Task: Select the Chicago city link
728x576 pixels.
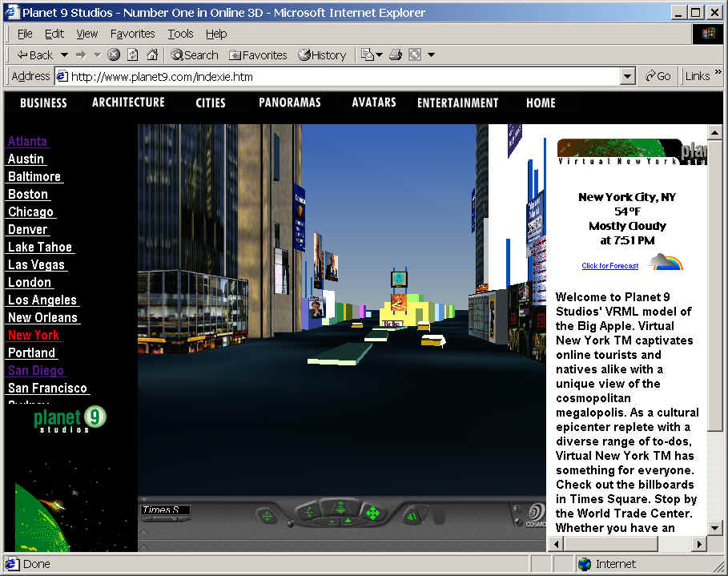Action: [x=30, y=211]
